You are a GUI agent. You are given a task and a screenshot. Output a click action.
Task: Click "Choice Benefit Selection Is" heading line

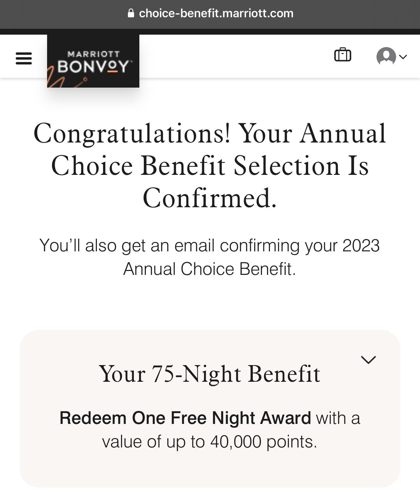click(x=210, y=166)
